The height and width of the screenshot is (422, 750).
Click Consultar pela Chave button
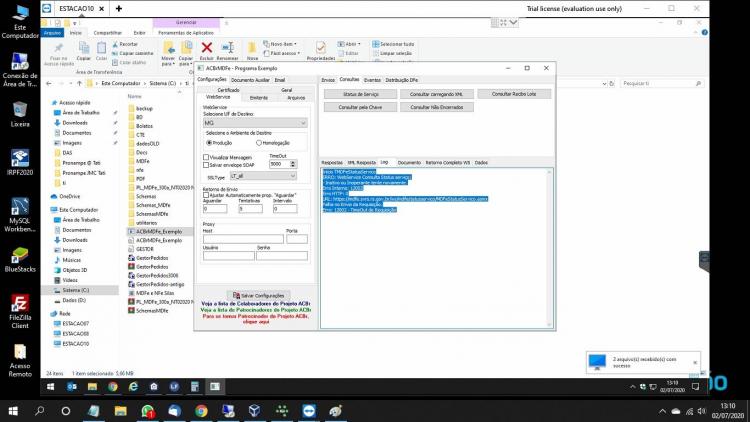coord(361,107)
